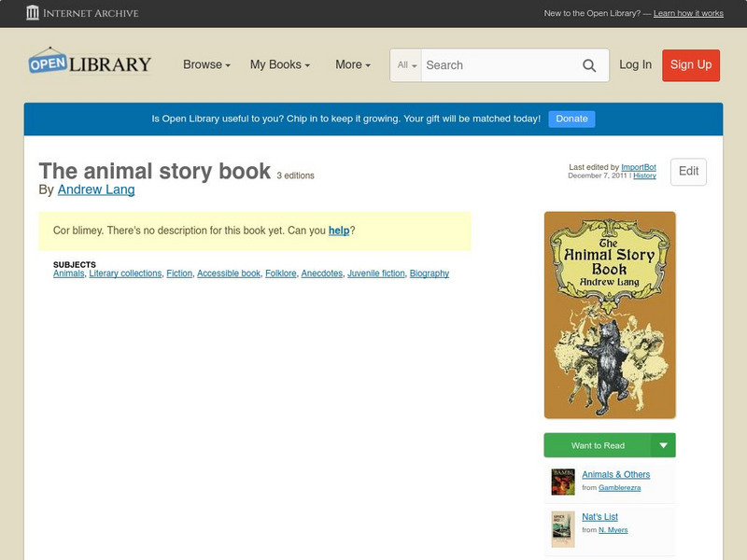
Task: Open the My Books dropdown
Action: click(x=279, y=64)
